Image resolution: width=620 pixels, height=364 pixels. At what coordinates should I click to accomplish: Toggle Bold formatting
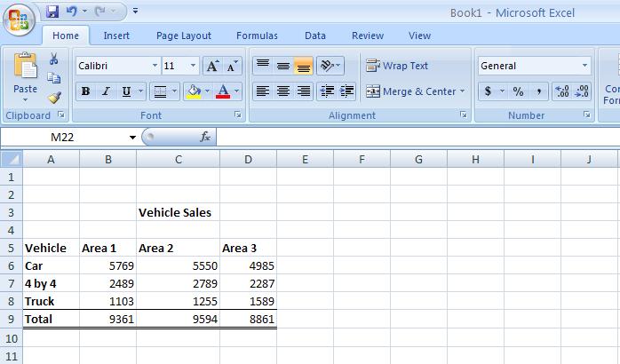pyautogui.click(x=85, y=91)
